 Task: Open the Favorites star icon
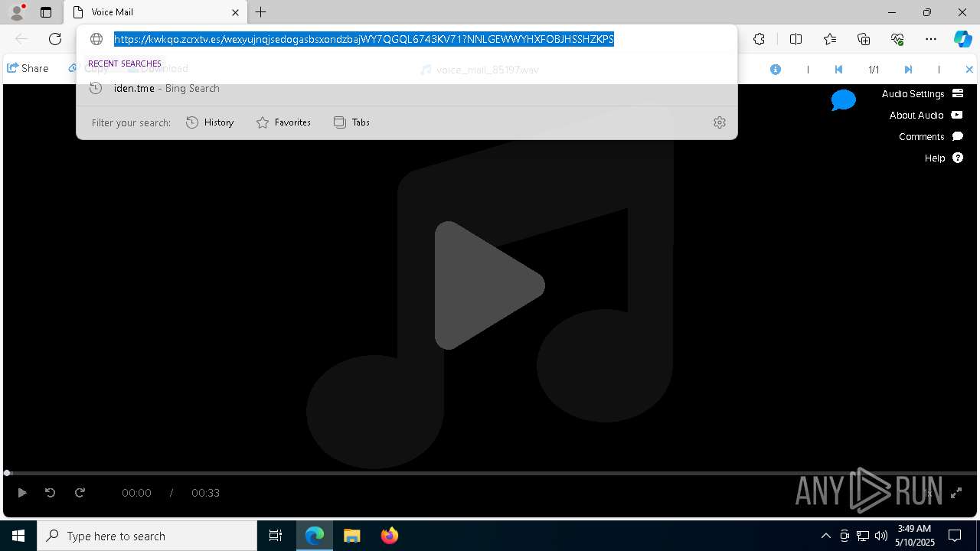pyautogui.click(x=830, y=39)
